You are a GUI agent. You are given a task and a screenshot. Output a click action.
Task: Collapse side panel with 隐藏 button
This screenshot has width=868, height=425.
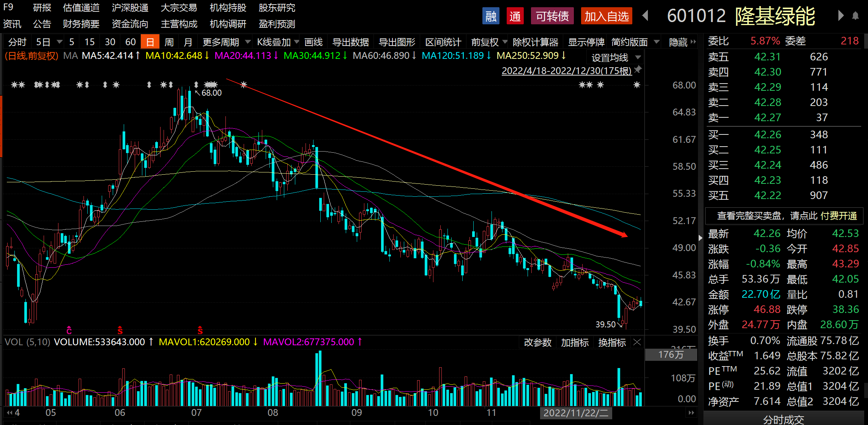click(x=682, y=42)
